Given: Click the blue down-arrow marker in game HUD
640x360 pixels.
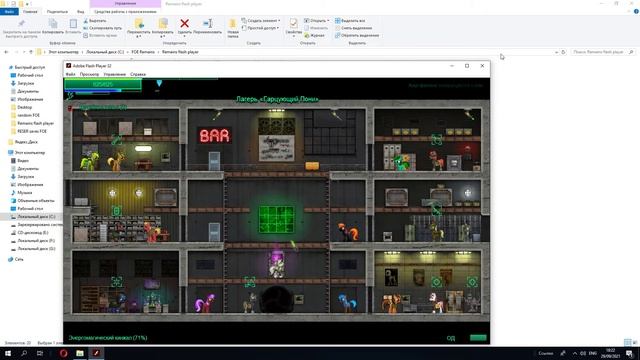Looking at the screenshot, I should 159,83.
